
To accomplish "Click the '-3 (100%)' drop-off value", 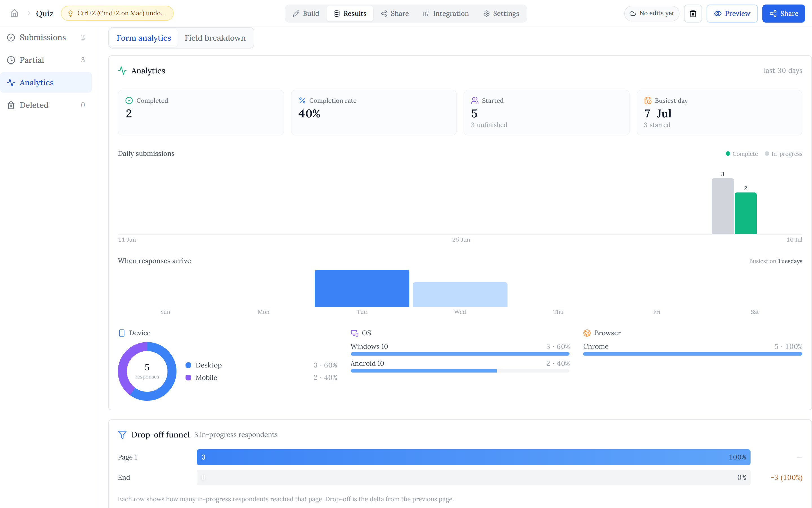I will 787,478.
